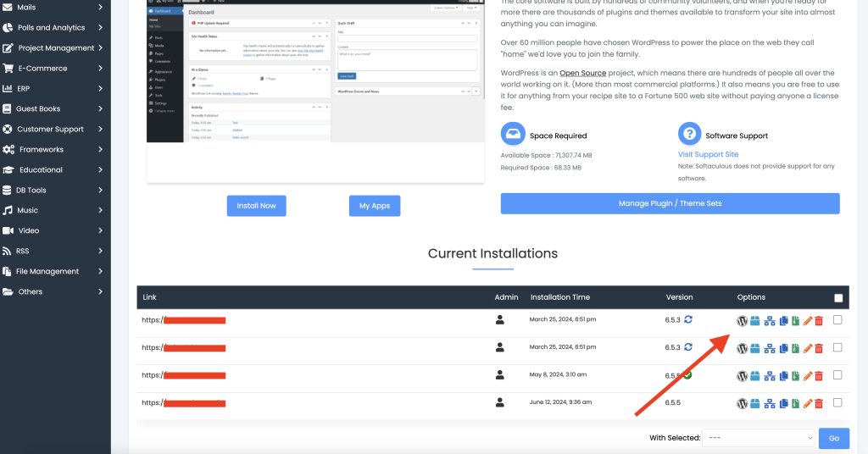This screenshot has height=454, width=868.
Task: Edit the June 12, 2024 installation details
Action: [808, 404]
